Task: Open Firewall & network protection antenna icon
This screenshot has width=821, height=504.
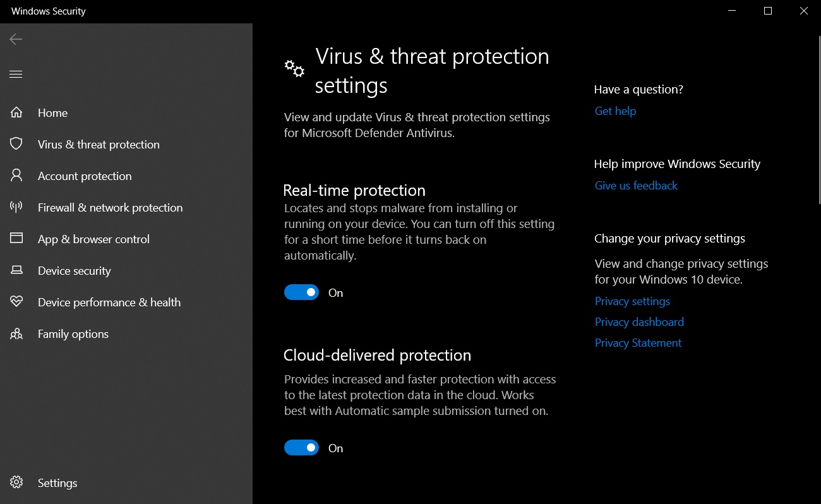Action: click(x=16, y=207)
